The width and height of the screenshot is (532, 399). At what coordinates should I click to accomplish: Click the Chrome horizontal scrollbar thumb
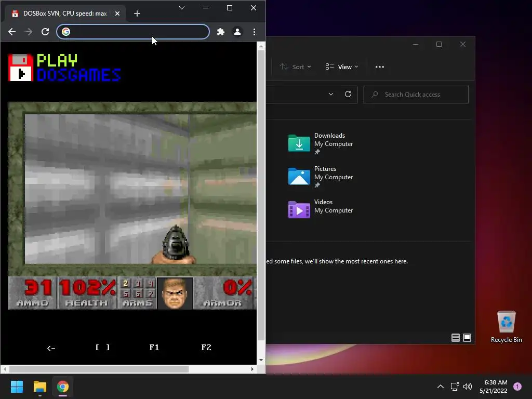[x=99, y=369]
